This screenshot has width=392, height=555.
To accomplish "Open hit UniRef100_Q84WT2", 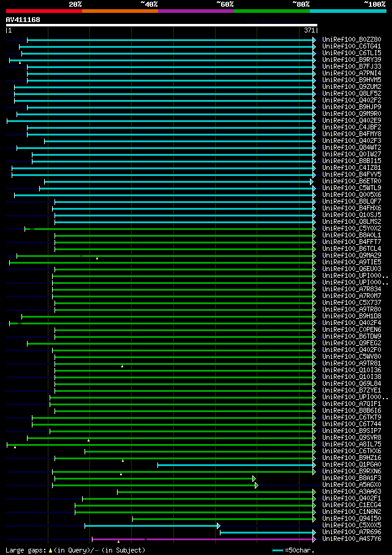I will click(352, 148).
